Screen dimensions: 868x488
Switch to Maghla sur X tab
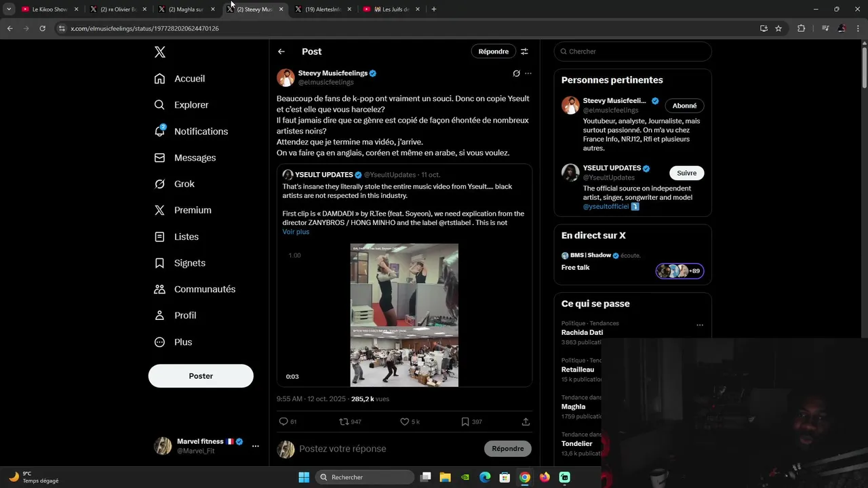(x=185, y=9)
